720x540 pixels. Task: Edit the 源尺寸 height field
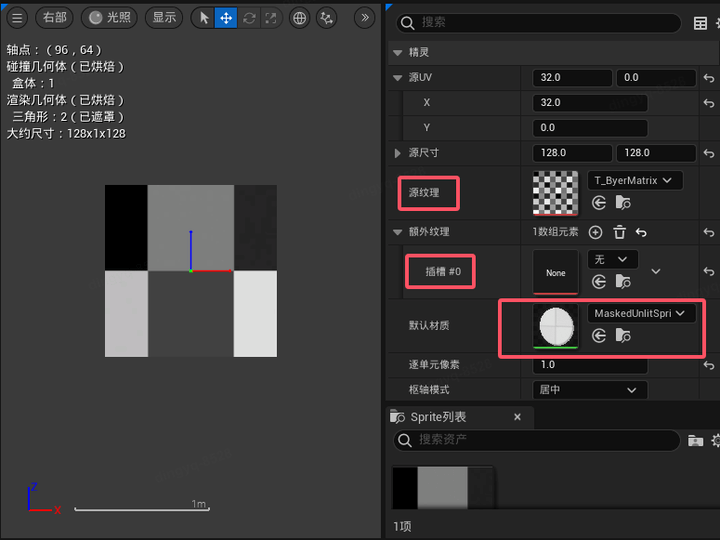click(656, 153)
